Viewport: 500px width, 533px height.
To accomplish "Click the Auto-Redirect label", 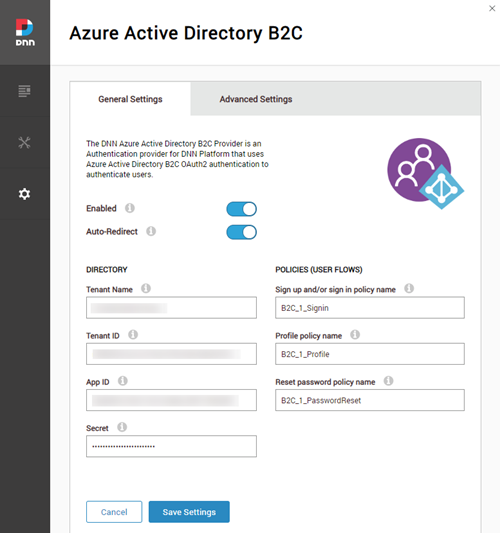I will coord(112,231).
